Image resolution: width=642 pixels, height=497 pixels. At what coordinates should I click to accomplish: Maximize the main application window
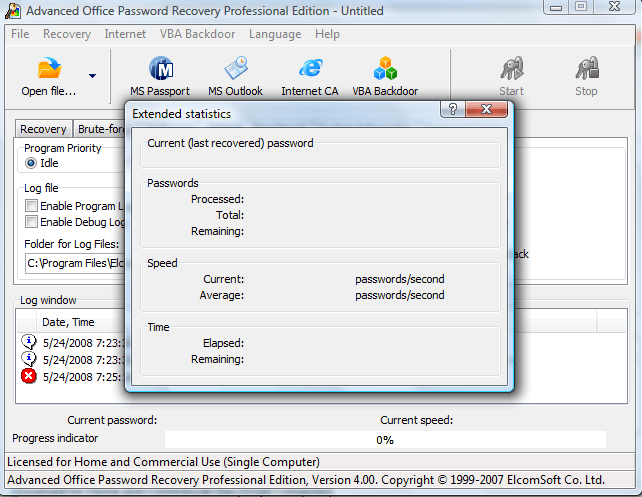point(581,7)
